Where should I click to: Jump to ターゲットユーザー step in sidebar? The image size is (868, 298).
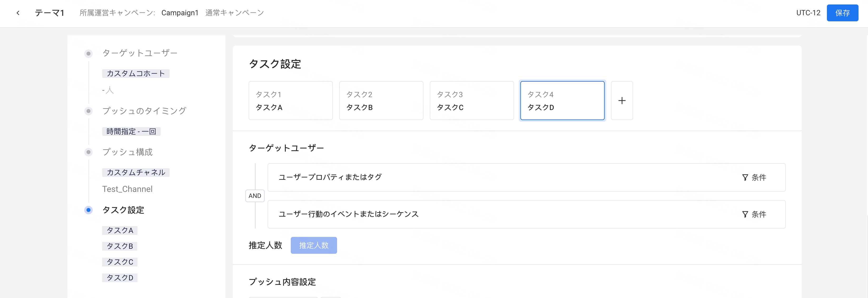[140, 53]
